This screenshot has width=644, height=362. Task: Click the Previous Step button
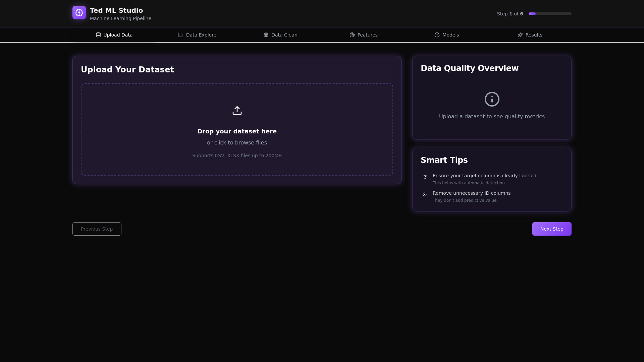97,229
